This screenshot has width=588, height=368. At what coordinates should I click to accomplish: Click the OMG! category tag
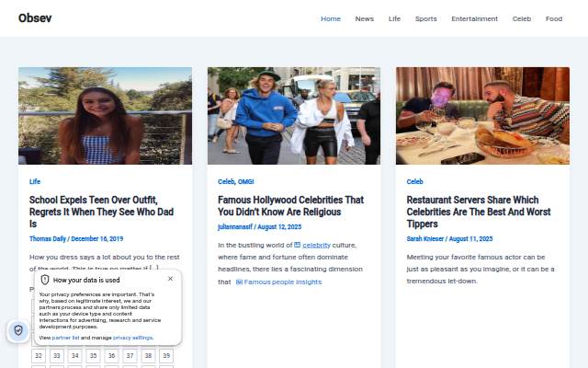[x=245, y=182]
